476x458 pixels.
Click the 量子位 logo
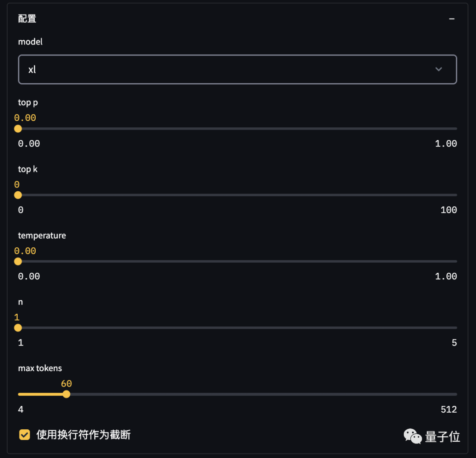(x=443, y=436)
